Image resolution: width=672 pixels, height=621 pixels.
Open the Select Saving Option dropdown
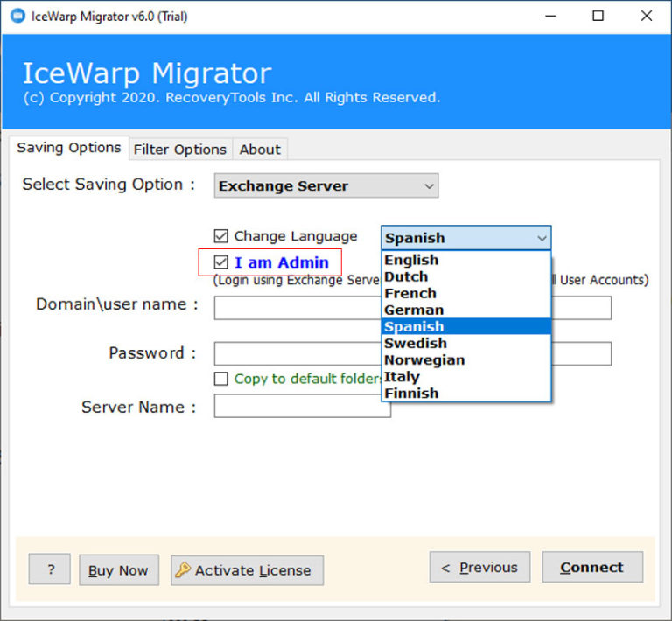[x=326, y=185]
